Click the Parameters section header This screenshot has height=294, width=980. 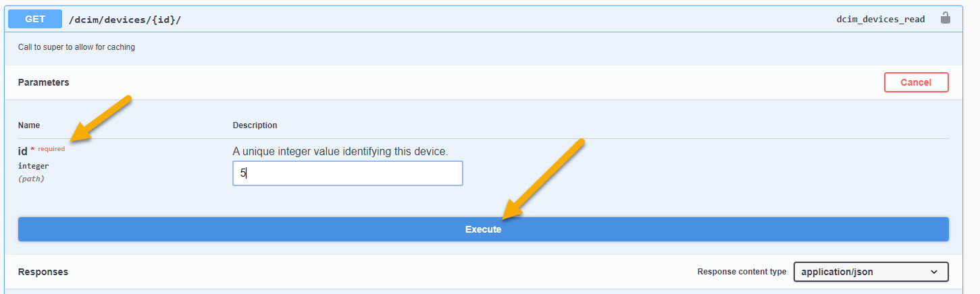tap(43, 82)
